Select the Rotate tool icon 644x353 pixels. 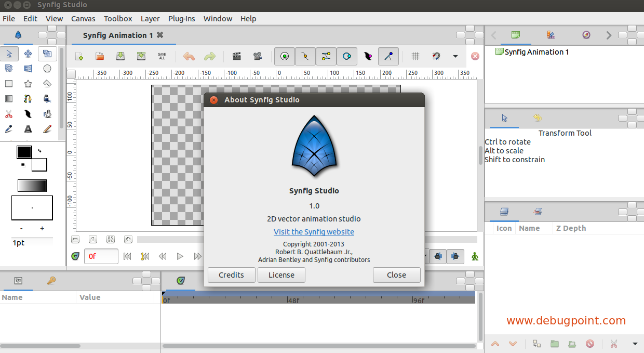9,68
